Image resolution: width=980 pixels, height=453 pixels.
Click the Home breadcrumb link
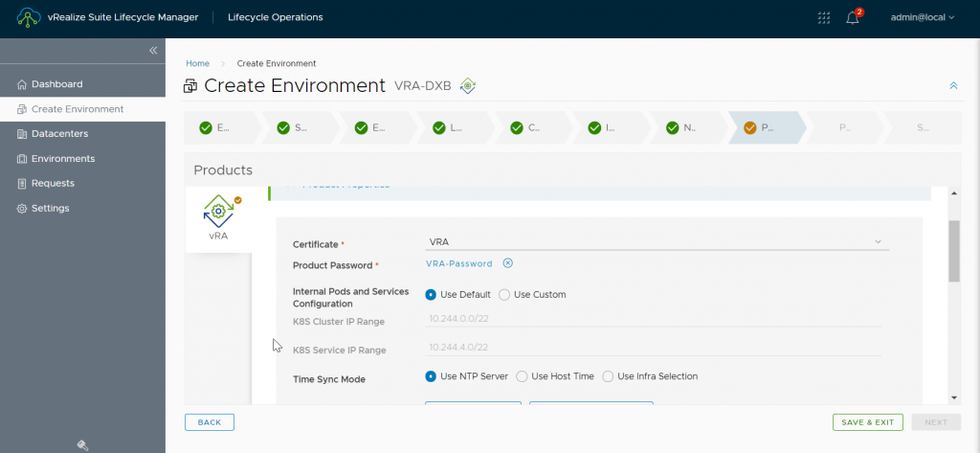tap(197, 63)
